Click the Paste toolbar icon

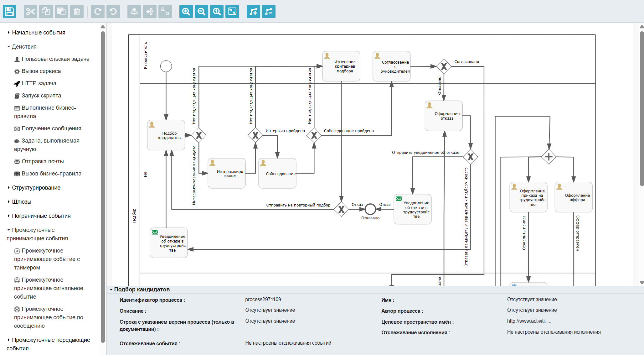coord(61,12)
